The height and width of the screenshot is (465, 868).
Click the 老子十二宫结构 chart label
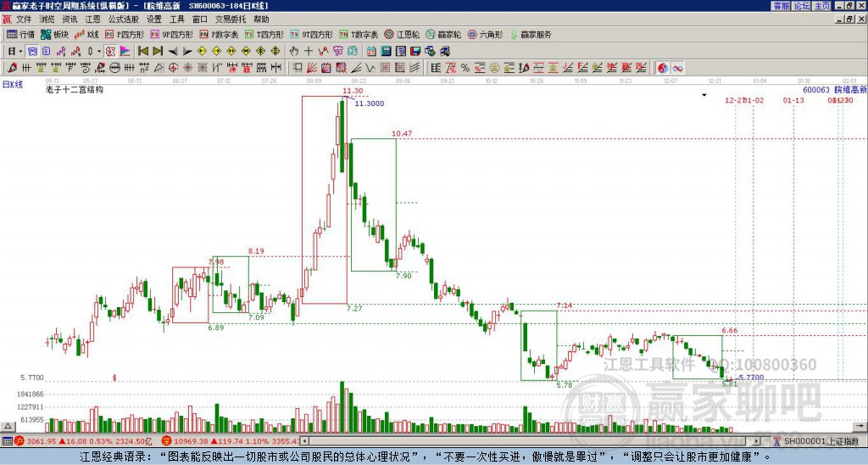pos(75,89)
